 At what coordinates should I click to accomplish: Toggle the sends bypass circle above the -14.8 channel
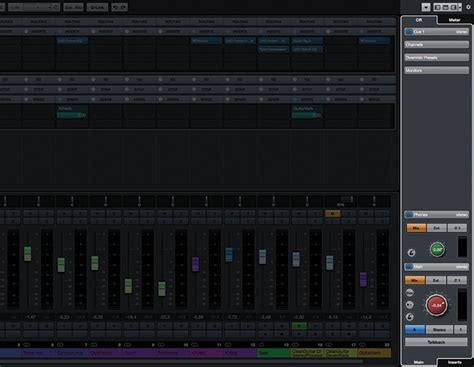click(x=362, y=99)
